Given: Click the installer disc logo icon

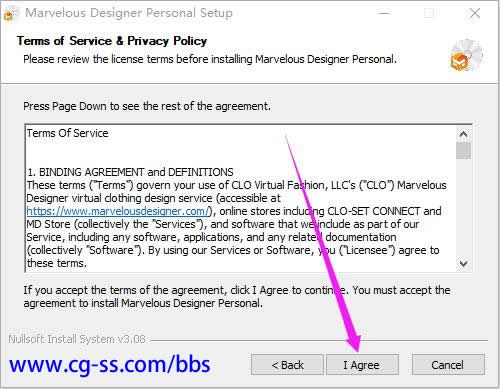Looking at the screenshot, I should tap(467, 55).
